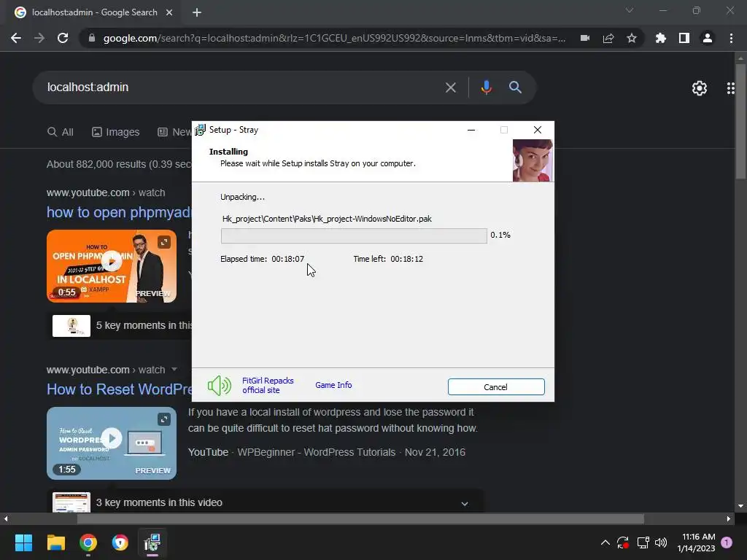747x560 pixels.
Task: Click the vertical scrollbar thumb in Chrome
Action: pos(740,122)
